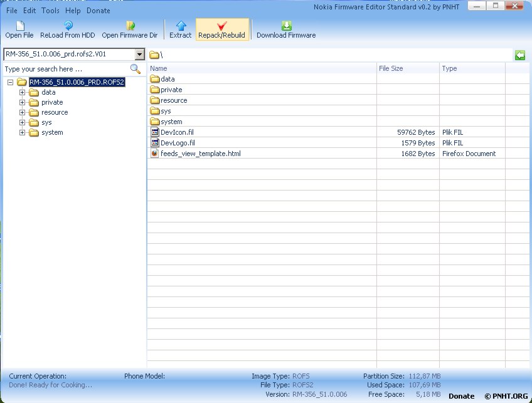Click the search input field
This screenshot has height=403, width=532.
pos(66,69)
